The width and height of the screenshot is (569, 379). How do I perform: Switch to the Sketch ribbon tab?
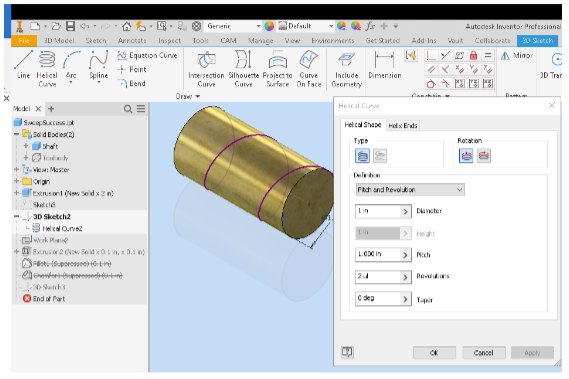point(96,41)
